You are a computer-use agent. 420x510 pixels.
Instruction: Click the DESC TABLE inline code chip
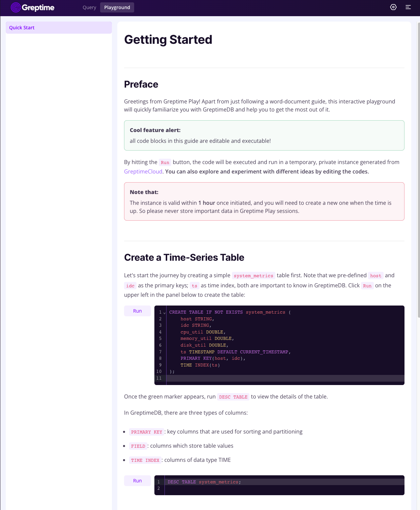pyautogui.click(x=233, y=397)
